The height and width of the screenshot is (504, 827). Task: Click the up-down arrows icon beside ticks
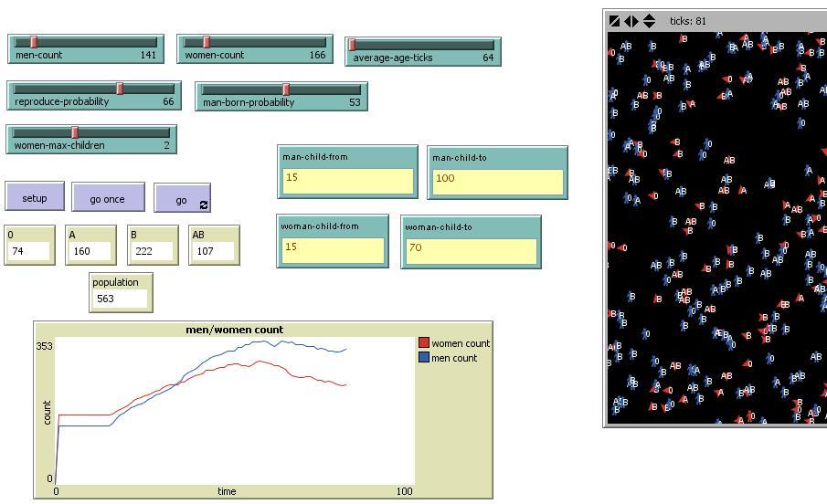(x=649, y=21)
